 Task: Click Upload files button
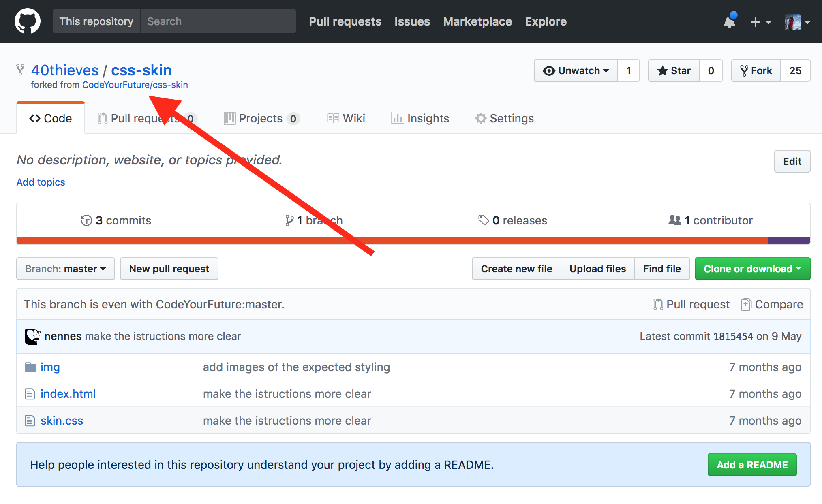point(597,269)
